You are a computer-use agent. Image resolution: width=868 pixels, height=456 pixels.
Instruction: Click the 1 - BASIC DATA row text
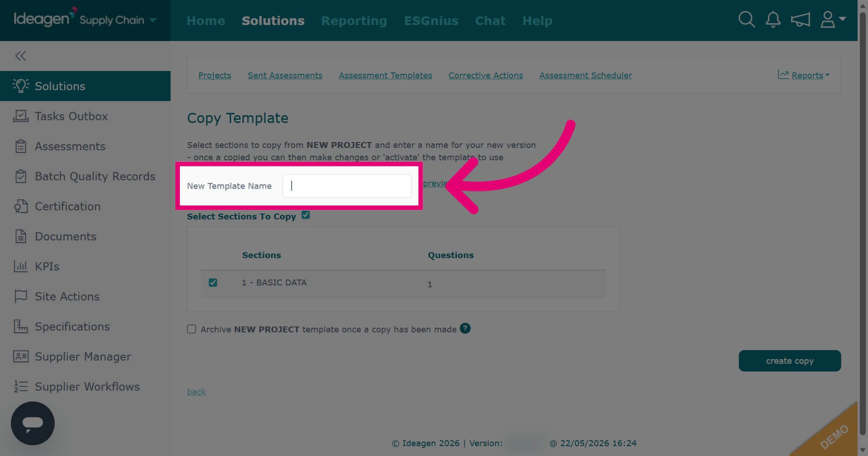pyautogui.click(x=274, y=282)
